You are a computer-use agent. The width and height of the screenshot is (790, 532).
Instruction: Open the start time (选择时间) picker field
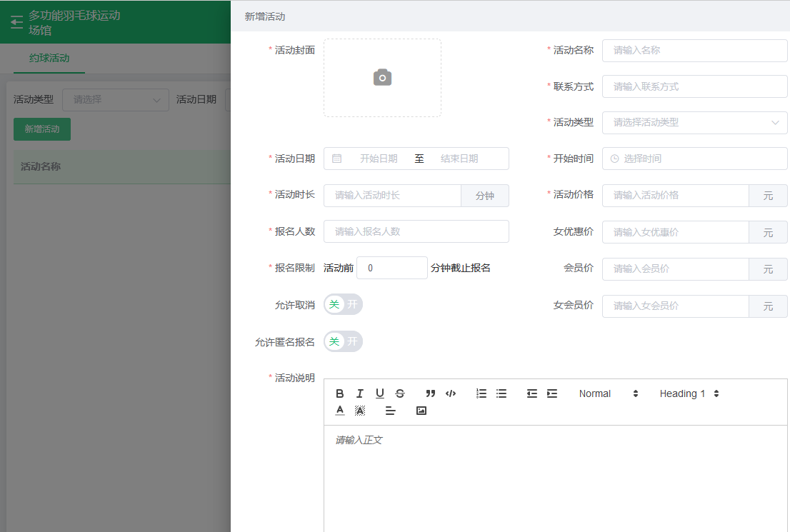(695, 159)
